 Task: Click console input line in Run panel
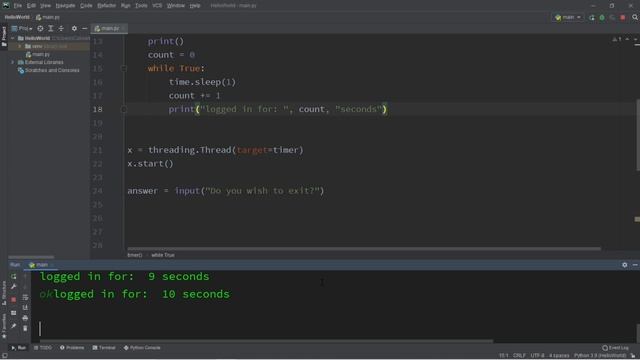[335, 329]
